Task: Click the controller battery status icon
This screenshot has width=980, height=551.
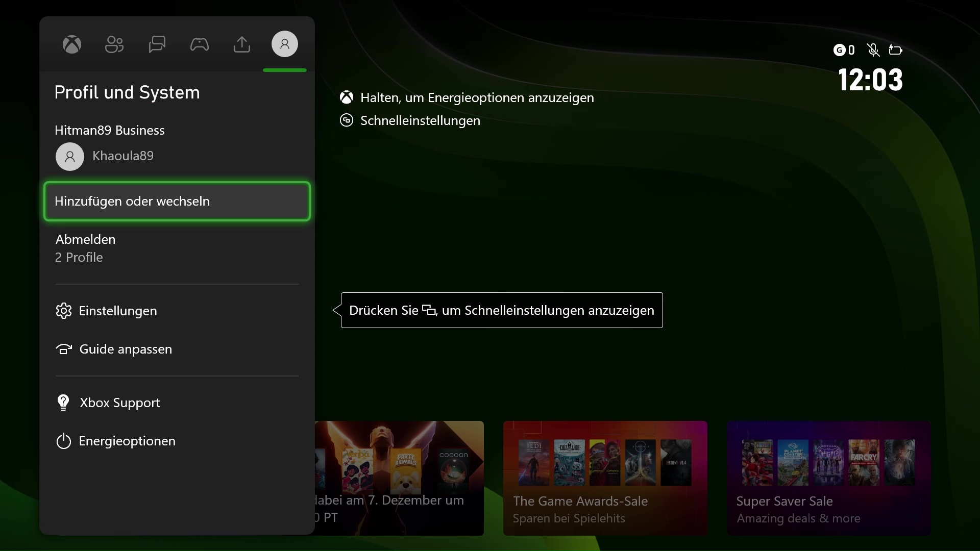Action: coord(895,49)
